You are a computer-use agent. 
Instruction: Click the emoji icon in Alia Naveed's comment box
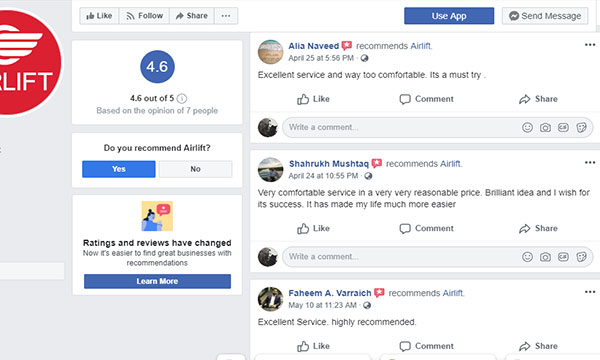(527, 127)
